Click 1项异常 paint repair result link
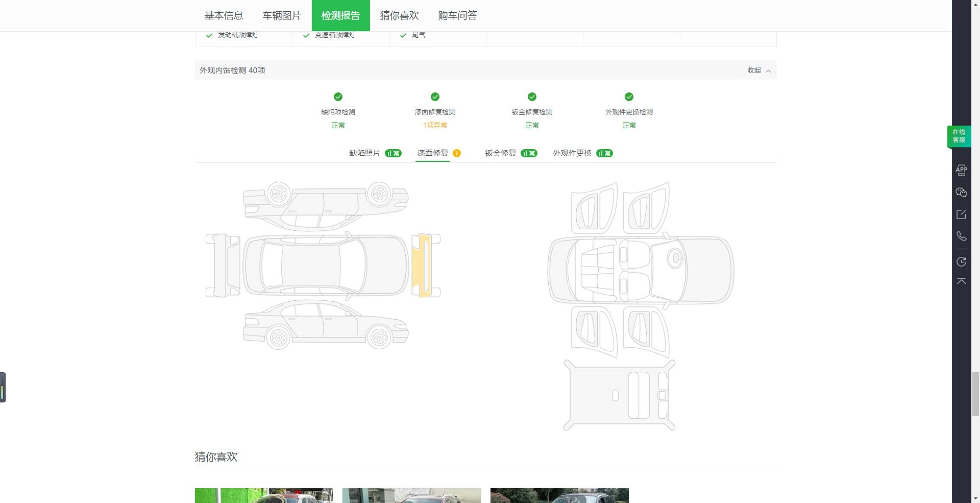The image size is (980, 503). [x=435, y=125]
